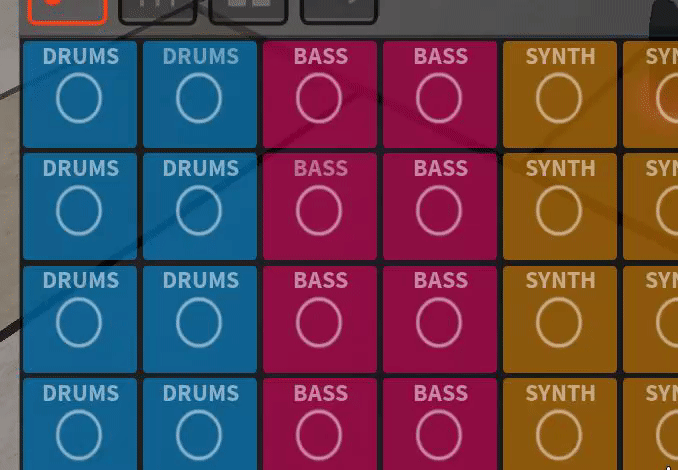Tap the third-row leftmost DRUMS pad
The width and height of the screenshot is (678, 470).
(80, 319)
